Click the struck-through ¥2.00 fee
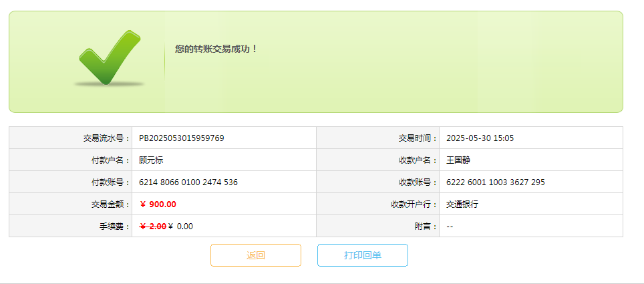The height and width of the screenshot is (284, 644). point(153,227)
